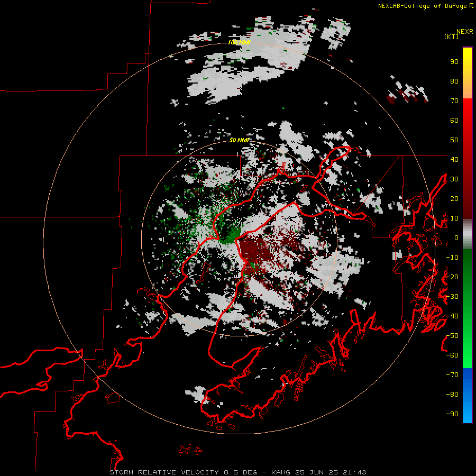Click the 20 value on the velocity scale
Screen dimensions: 476x476
pos(454,198)
